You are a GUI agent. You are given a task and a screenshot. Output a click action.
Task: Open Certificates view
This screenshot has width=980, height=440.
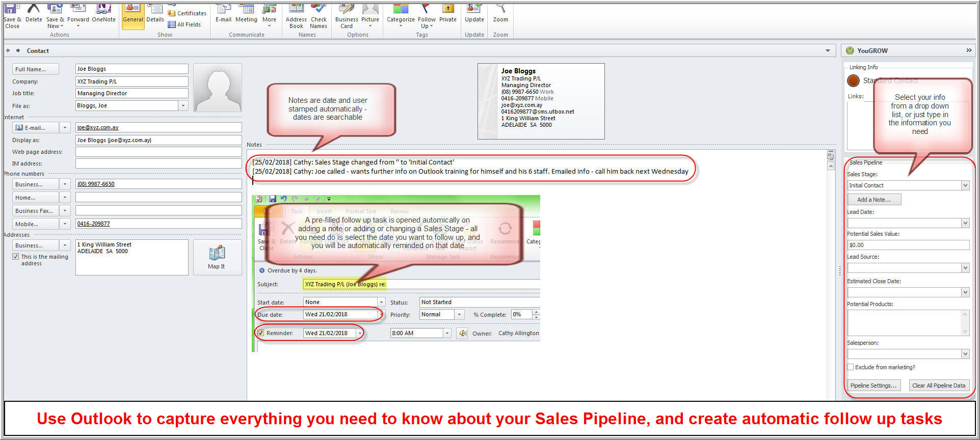pyautogui.click(x=187, y=13)
